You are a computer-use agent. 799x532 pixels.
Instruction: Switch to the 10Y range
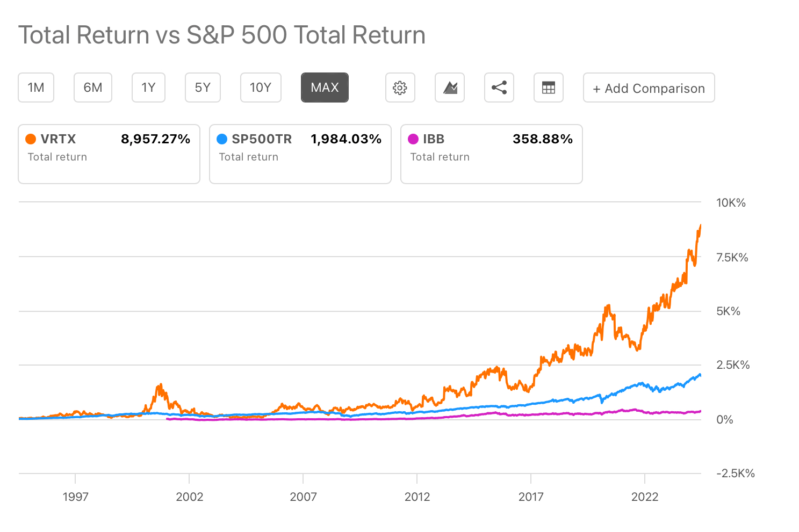261,88
